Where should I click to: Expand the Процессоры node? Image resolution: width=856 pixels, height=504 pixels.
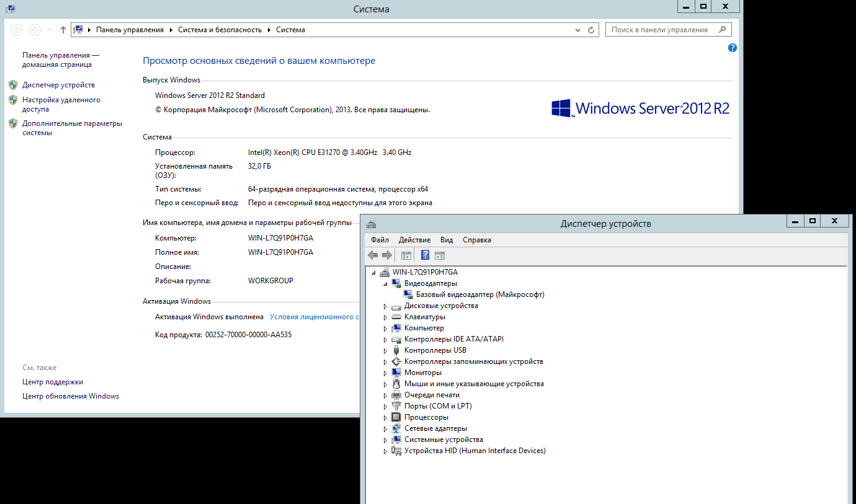(x=385, y=418)
